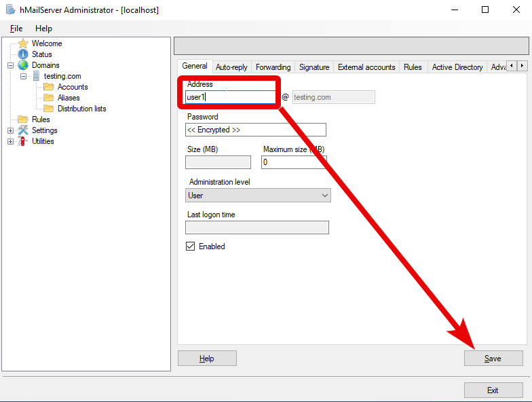Open the Help menu
The width and height of the screenshot is (532, 402).
click(x=43, y=29)
